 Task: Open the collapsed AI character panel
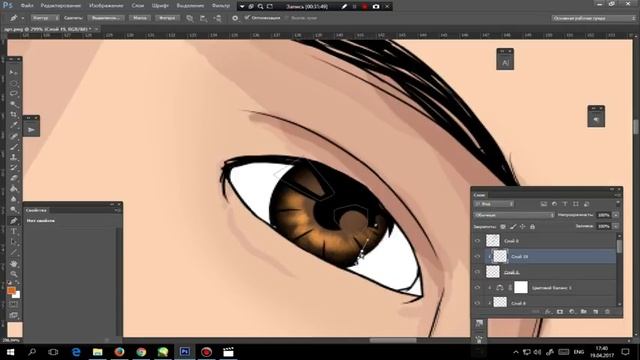(x=505, y=62)
